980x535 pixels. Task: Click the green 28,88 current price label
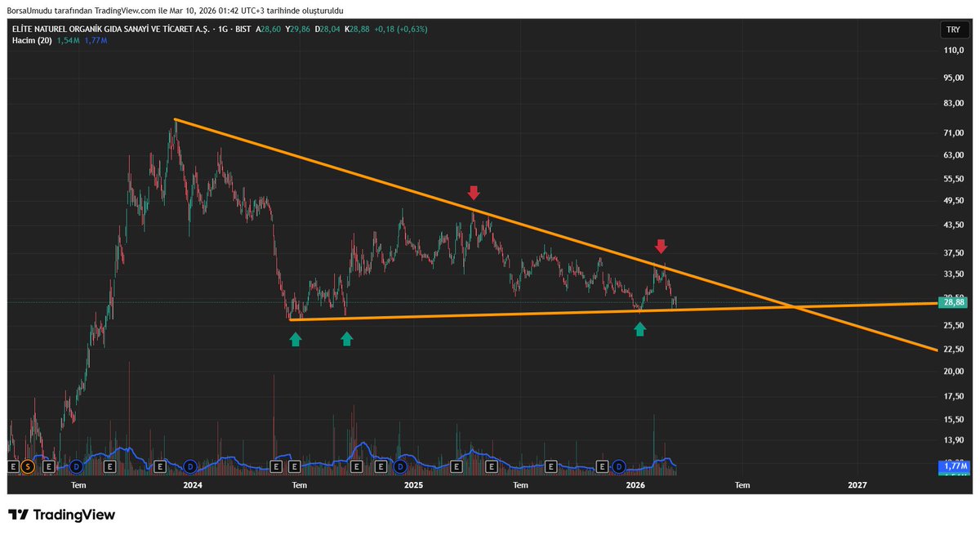pyautogui.click(x=953, y=302)
